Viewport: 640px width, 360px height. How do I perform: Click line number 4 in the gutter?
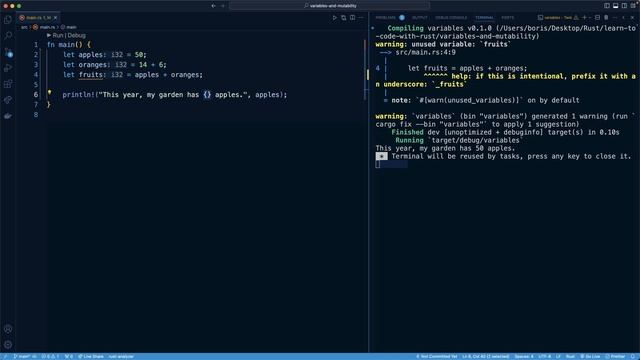click(x=36, y=75)
